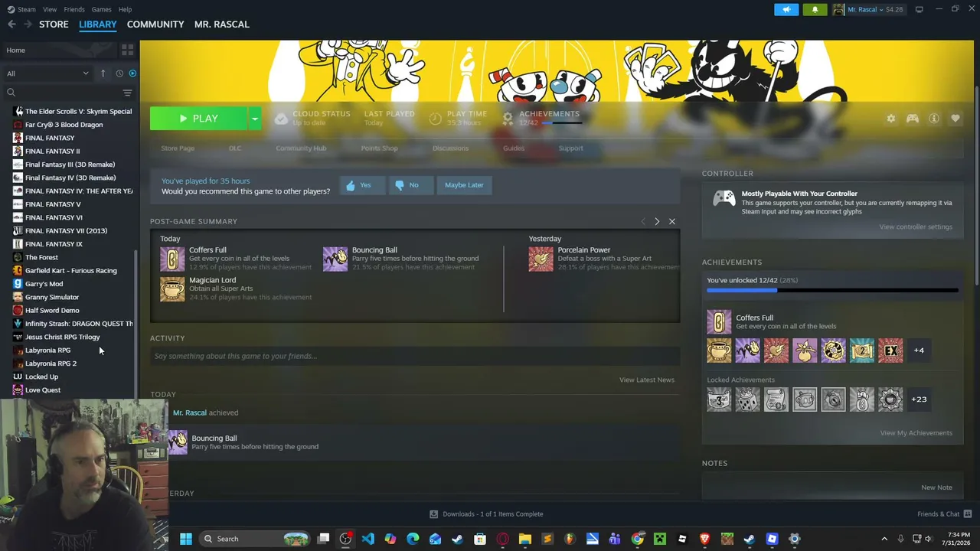The width and height of the screenshot is (980, 551).
Task: Show previous post-game summary page
Action: [x=643, y=222]
